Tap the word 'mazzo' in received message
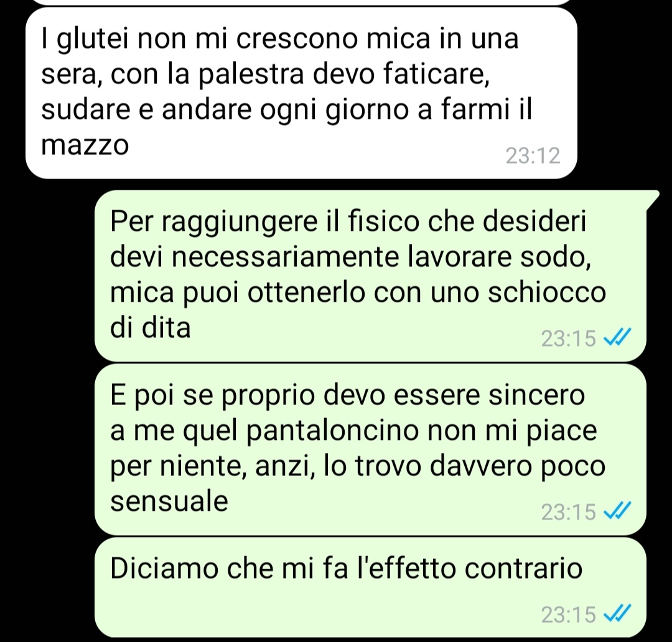This screenshot has width=672, height=642. click(85, 146)
